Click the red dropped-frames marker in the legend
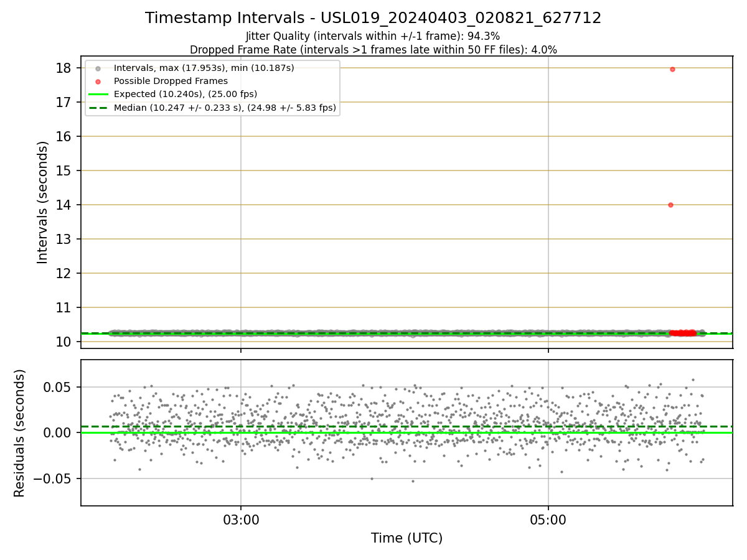Image resolution: width=747 pixels, height=560 pixels. (x=98, y=82)
